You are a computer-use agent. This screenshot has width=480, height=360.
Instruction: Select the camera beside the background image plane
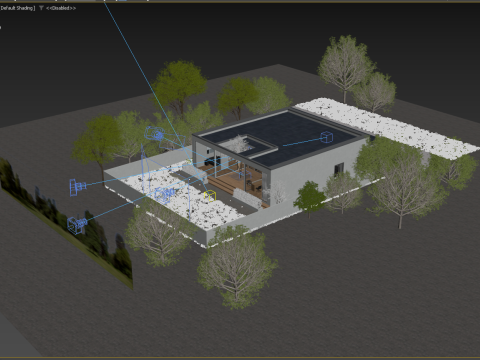77,225
